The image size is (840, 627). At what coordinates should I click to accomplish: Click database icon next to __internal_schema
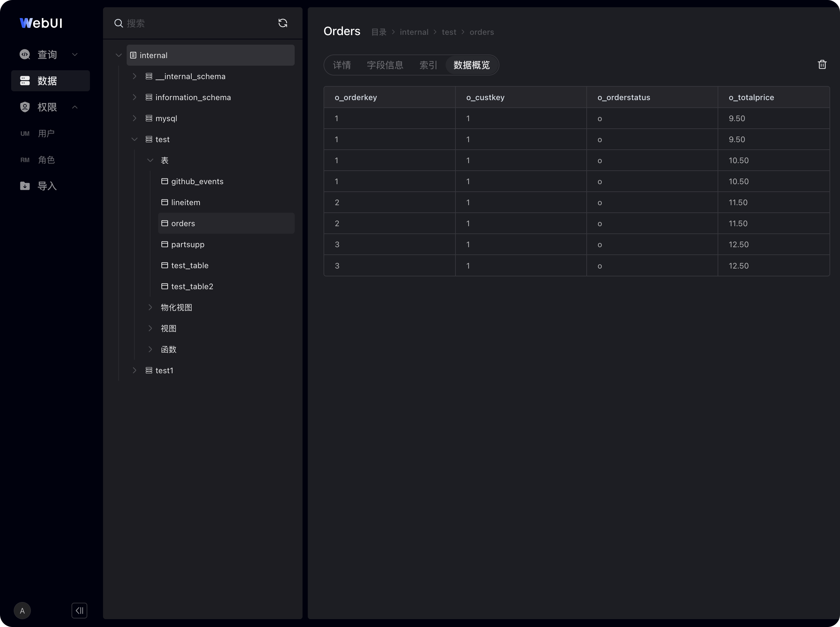tap(149, 76)
